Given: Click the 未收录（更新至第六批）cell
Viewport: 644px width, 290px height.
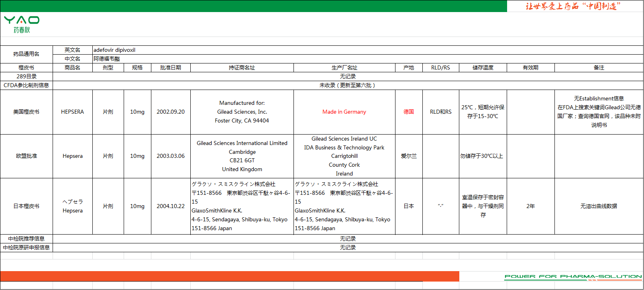Looking at the screenshot, I should pyautogui.click(x=348, y=86).
